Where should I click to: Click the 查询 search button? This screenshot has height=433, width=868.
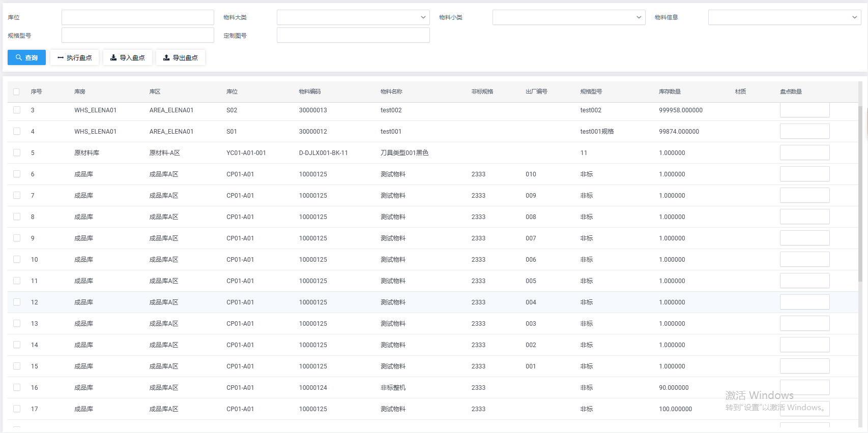[26, 57]
